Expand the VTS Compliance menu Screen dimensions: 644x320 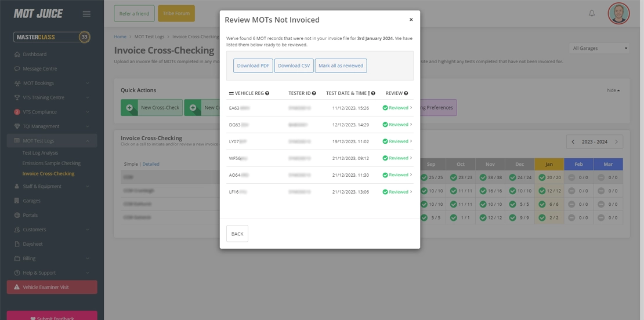pos(52,111)
